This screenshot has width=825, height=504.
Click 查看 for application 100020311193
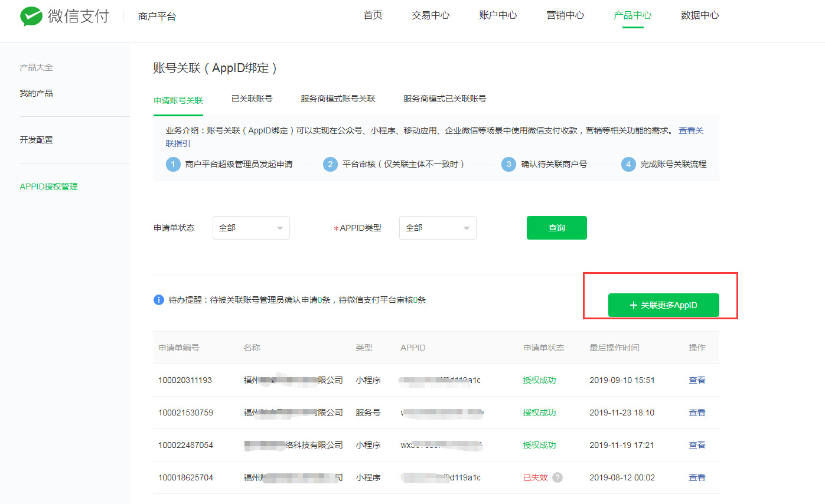point(697,380)
